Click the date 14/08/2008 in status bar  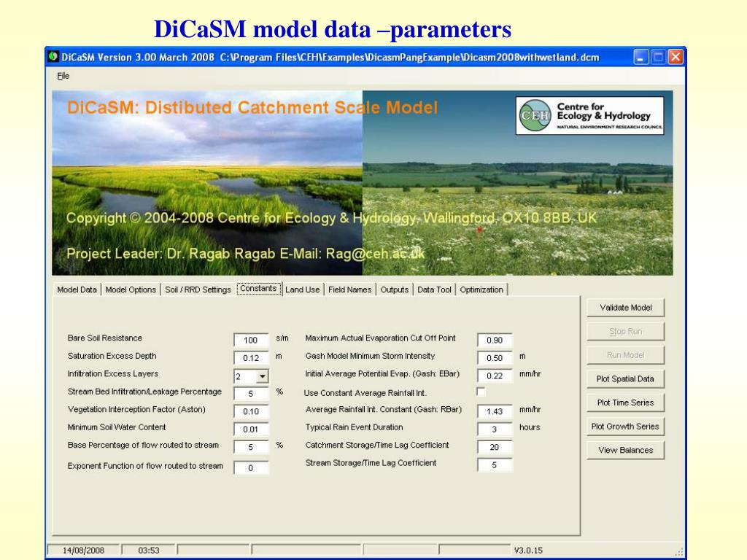click(x=83, y=550)
